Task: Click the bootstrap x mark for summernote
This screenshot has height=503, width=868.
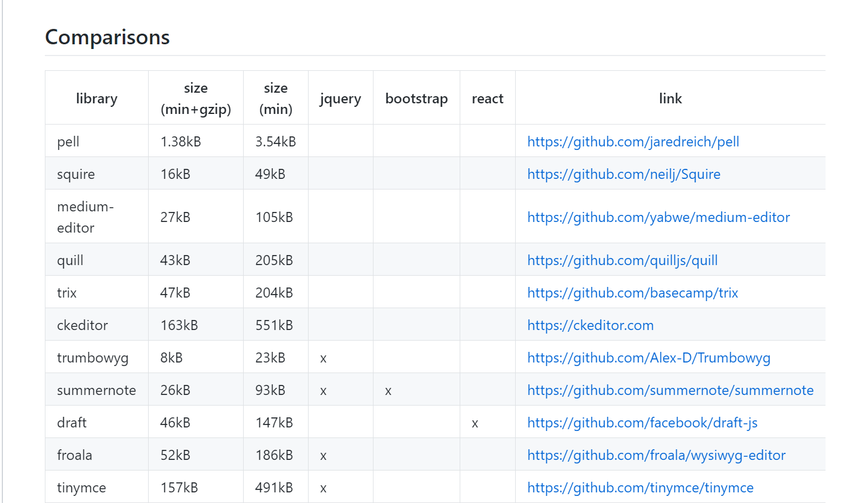Action: coord(388,391)
